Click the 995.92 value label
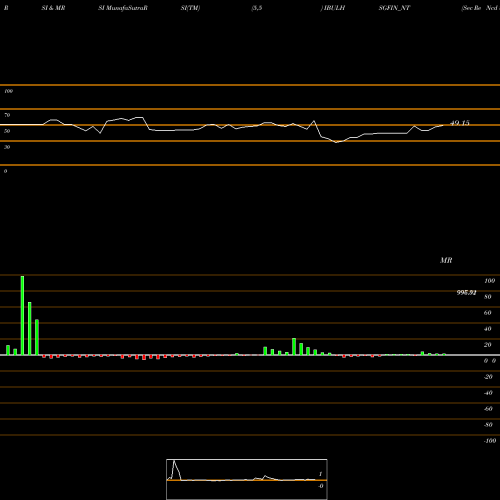 pos(466,293)
